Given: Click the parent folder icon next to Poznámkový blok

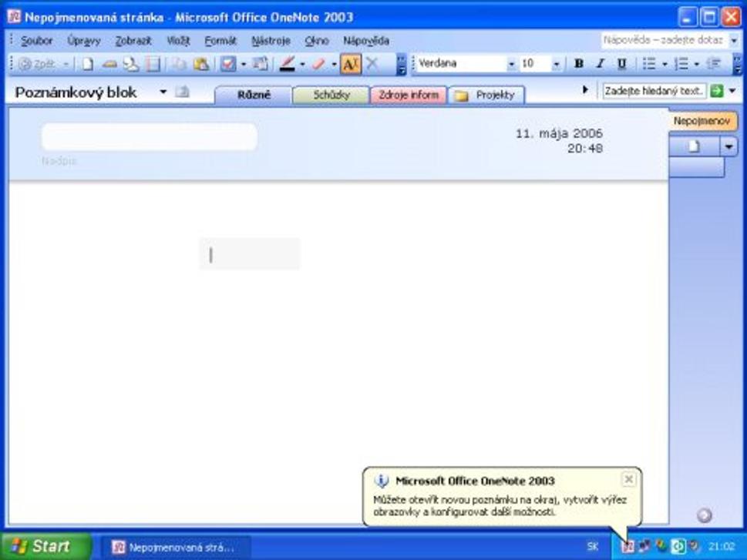Looking at the screenshot, I should click(181, 92).
